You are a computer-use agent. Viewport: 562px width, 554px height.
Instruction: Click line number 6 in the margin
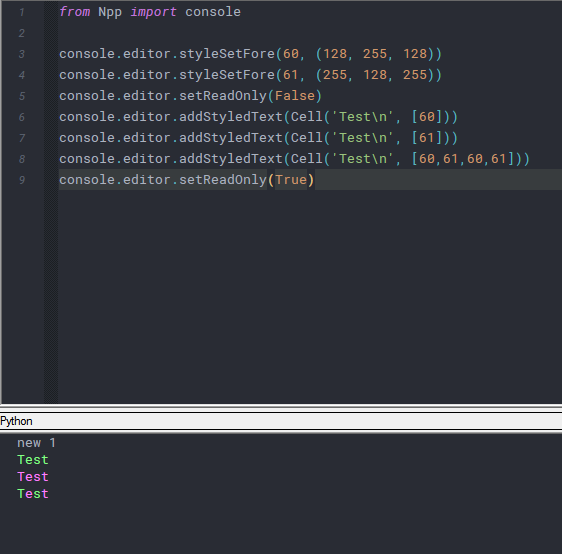click(22, 117)
